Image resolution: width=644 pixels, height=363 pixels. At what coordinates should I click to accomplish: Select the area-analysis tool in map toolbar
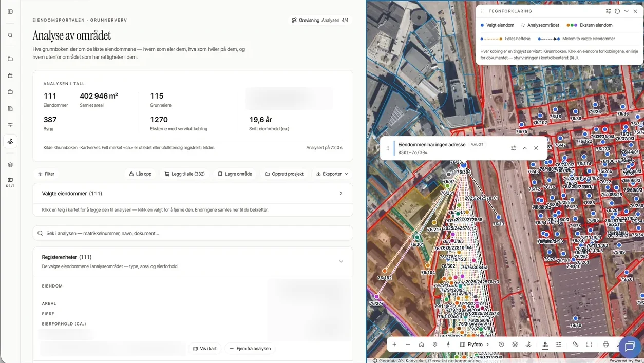(528, 345)
